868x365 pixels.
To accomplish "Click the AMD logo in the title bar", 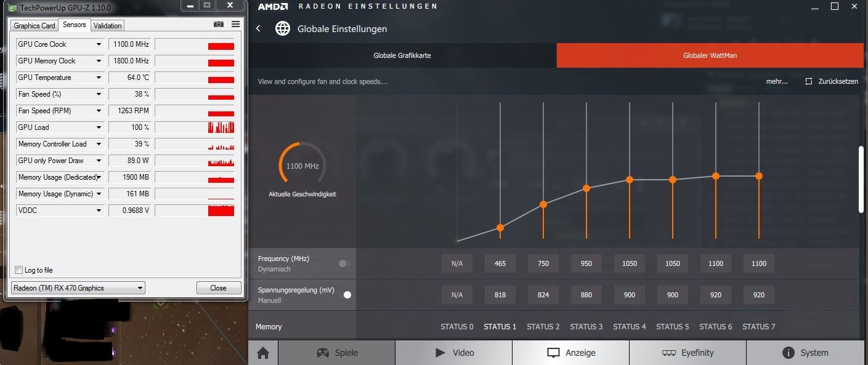I will coord(273,6).
